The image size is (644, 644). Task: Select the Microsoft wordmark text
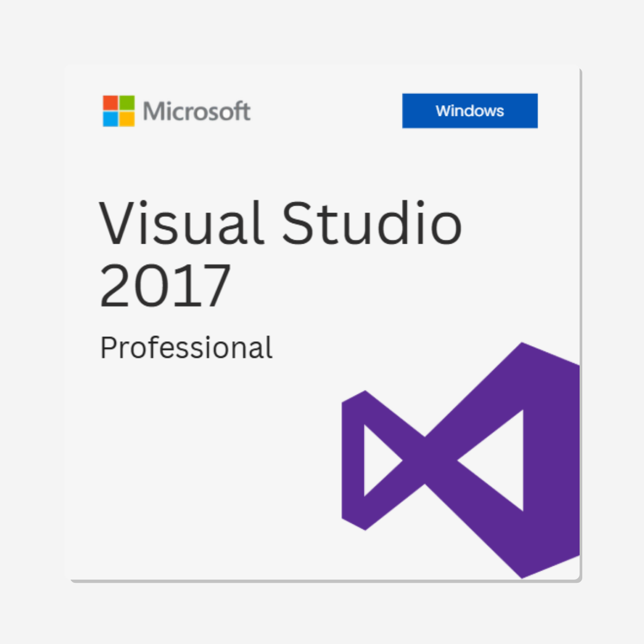coord(196,111)
